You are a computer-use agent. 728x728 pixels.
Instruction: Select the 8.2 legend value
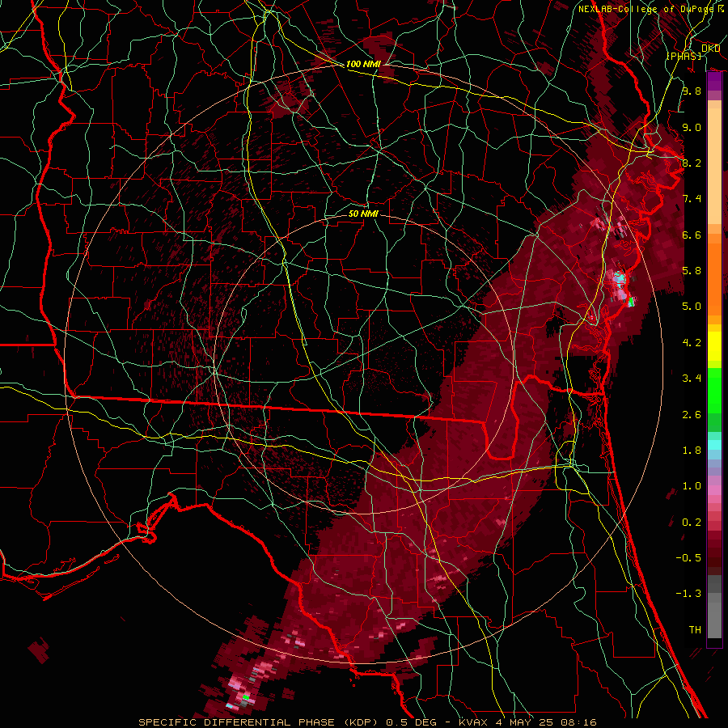pyautogui.click(x=692, y=163)
